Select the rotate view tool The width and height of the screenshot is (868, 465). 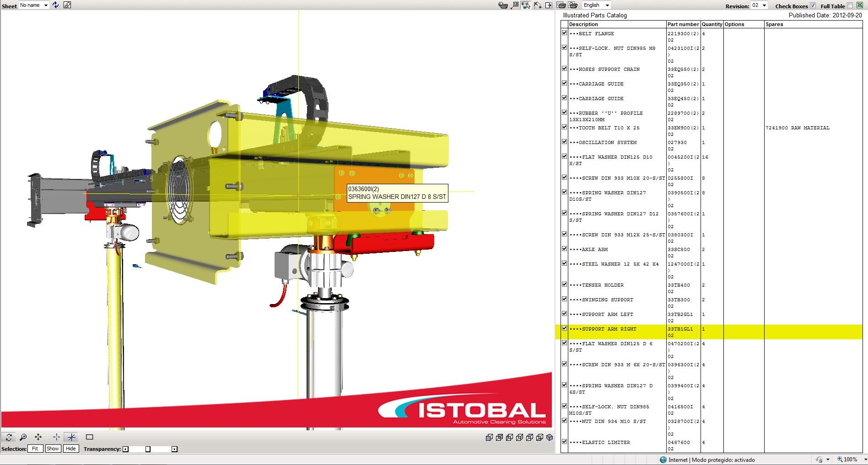tap(9, 437)
